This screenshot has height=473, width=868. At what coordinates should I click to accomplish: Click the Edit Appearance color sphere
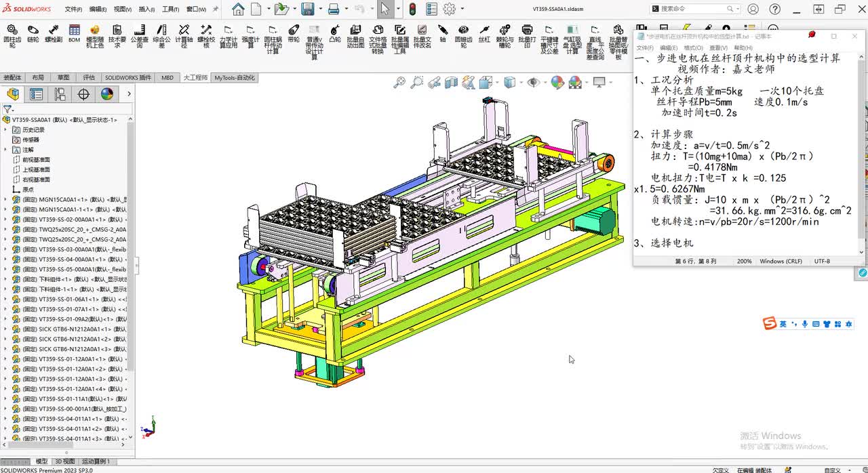point(557,82)
